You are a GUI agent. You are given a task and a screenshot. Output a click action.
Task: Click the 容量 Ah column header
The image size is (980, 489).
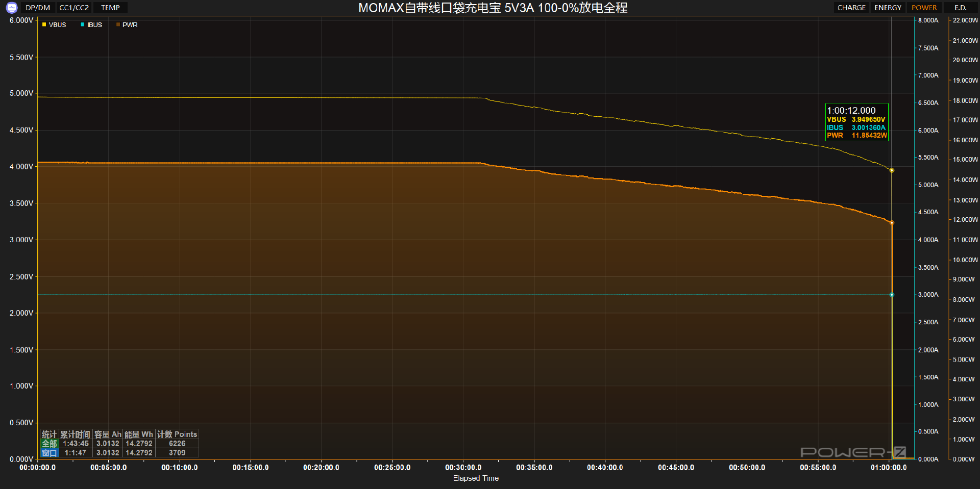(x=108, y=434)
